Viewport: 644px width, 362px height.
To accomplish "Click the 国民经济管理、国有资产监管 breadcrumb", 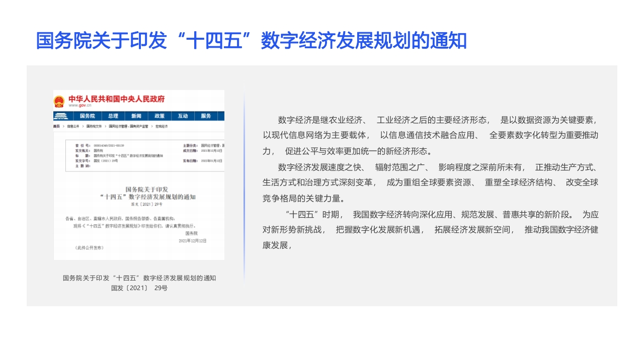I will (x=128, y=126).
